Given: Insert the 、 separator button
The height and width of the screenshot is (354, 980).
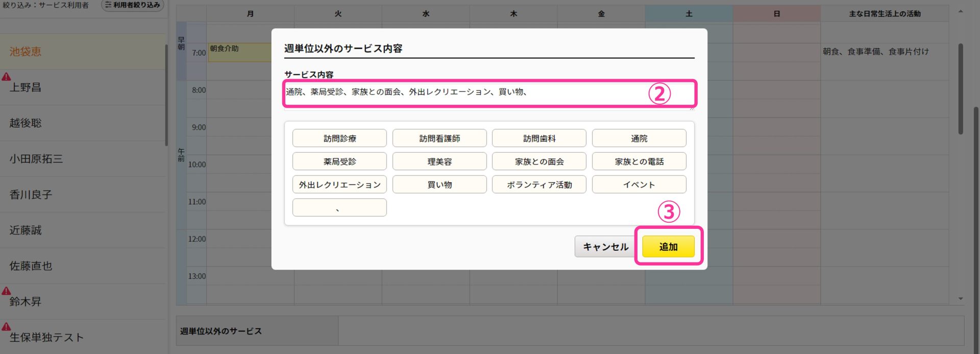Looking at the screenshot, I should (339, 208).
